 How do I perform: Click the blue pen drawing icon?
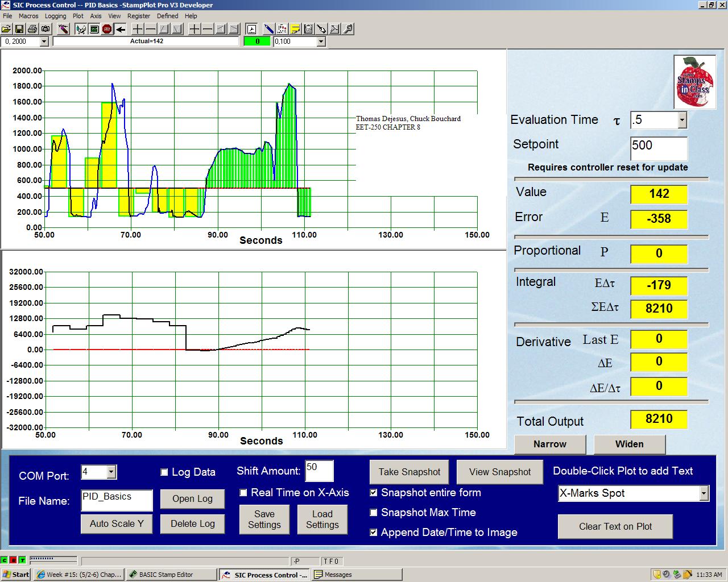[269, 28]
